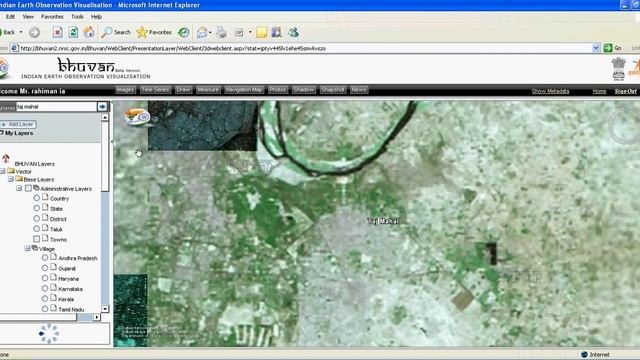The image size is (640, 360).
Task: Click the Indian flag logo on the map
Action: click(x=138, y=117)
